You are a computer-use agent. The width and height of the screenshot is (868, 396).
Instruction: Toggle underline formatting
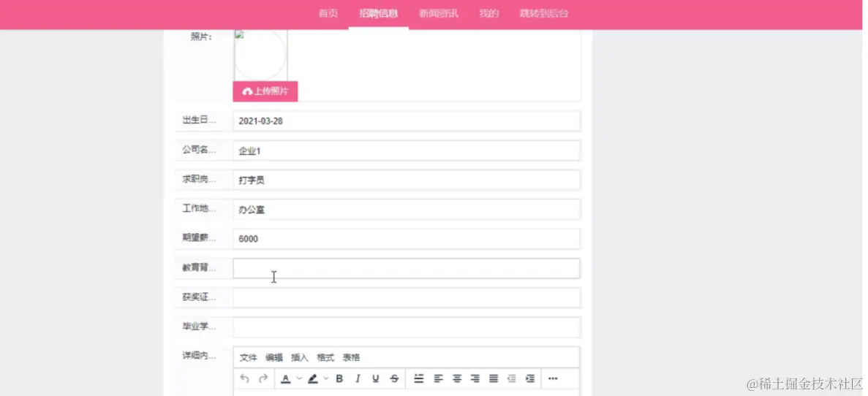[x=376, y=379]
